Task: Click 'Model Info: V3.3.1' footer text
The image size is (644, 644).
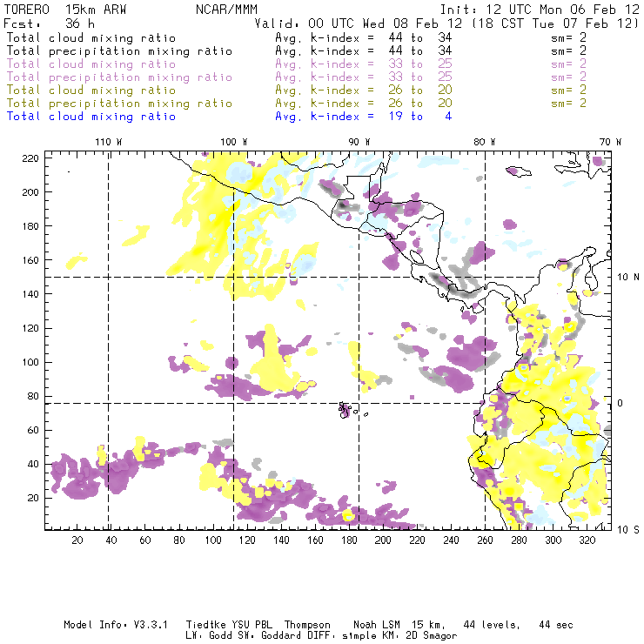Action: coord(116,625)
